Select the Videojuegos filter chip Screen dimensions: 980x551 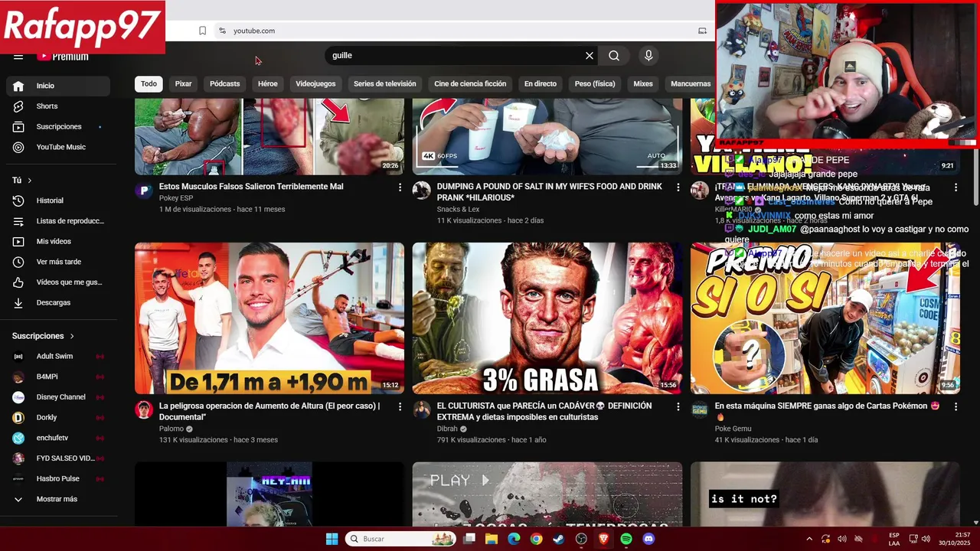click(315, 84)
